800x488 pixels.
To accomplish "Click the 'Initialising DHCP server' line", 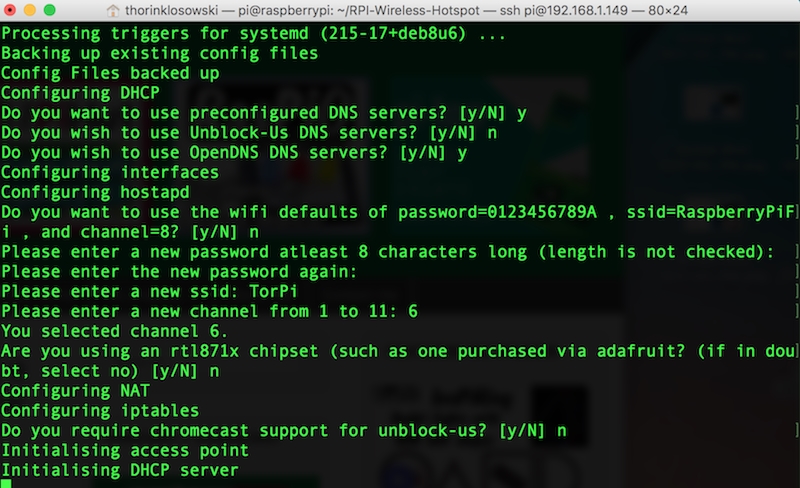I will coord(120,470).
